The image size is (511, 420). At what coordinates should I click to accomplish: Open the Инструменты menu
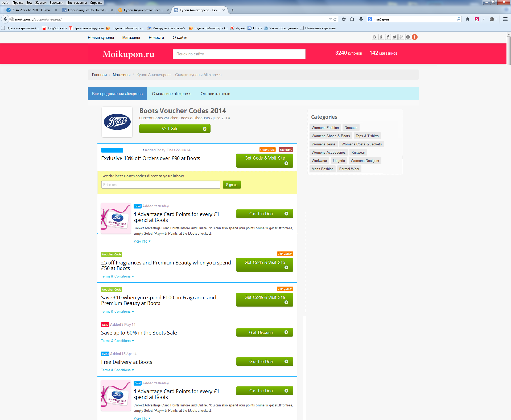77,2
